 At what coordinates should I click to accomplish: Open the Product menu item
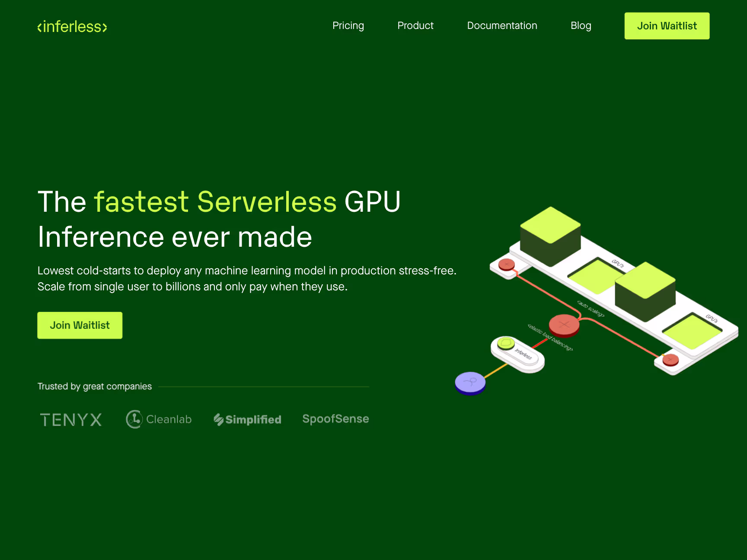coord(415,26)
